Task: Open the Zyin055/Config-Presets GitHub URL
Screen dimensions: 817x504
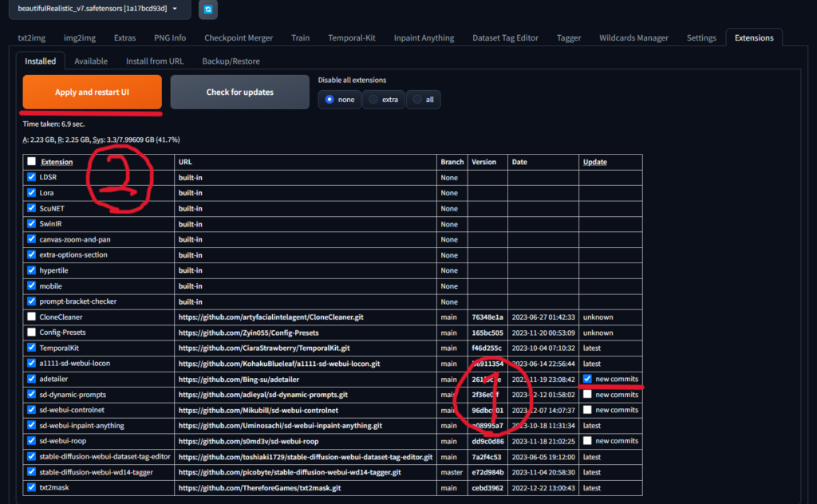Action: [x=249, y=333]
